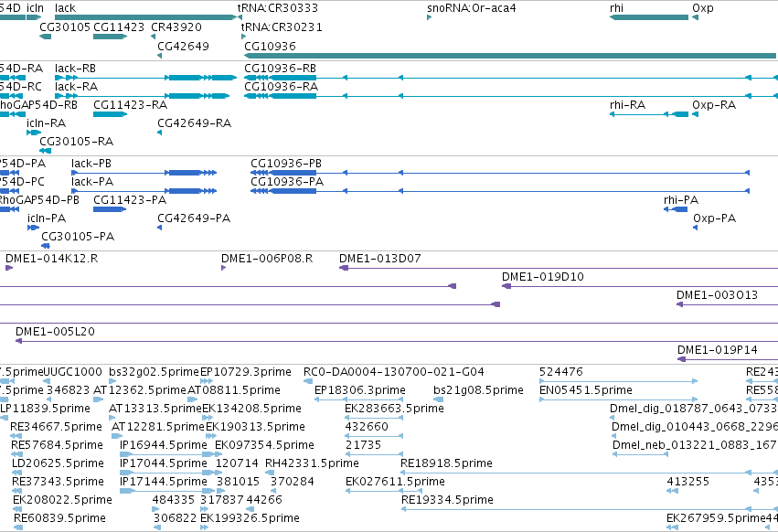Click the DME1-013D07 clone label
Viewport: 778px width, 532px height.
380,259
